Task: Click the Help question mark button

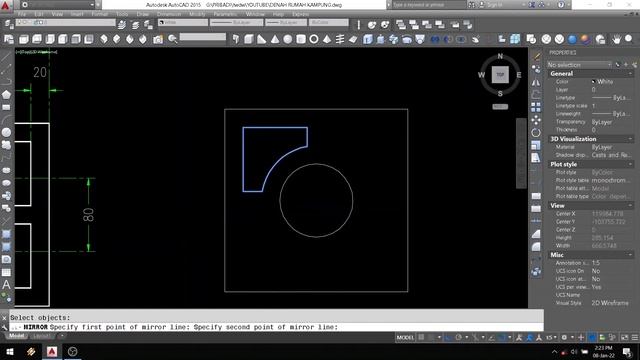Action: pos(561,5)
